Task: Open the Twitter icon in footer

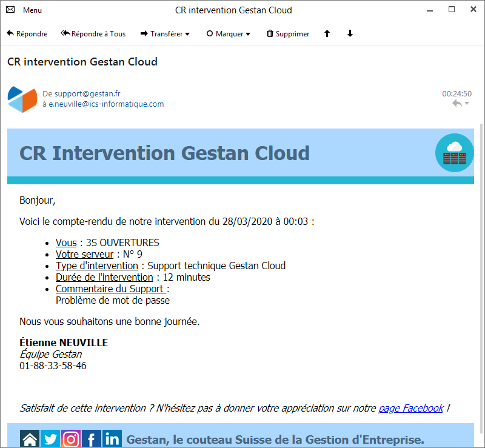Action: point(50,439)
